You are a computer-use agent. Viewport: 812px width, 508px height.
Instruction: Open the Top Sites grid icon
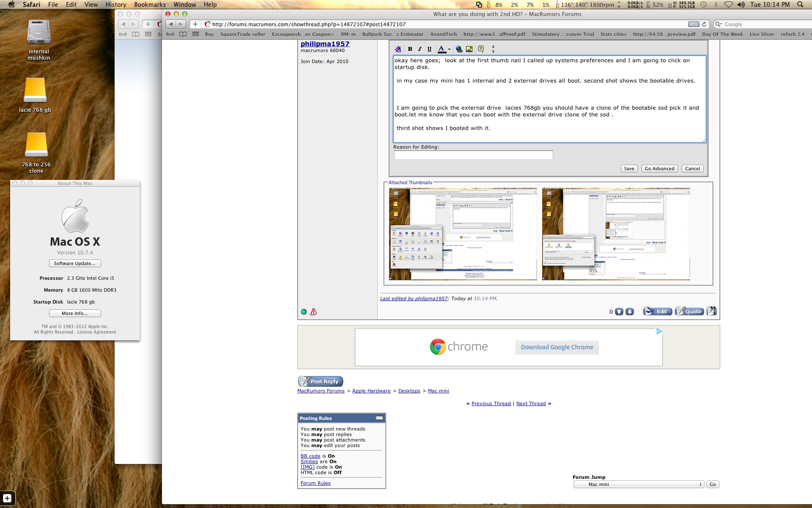point(195,34)
